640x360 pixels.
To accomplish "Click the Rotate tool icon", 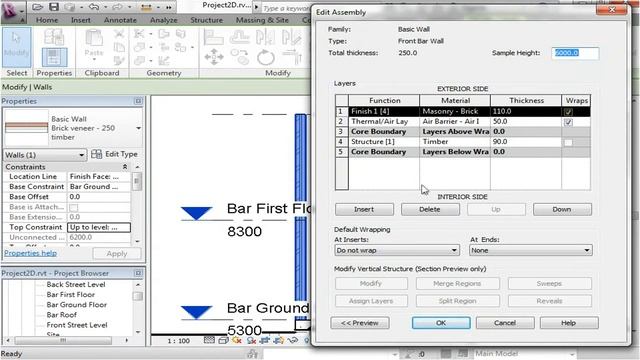I will pyautogui.click(x=265, y=57).
